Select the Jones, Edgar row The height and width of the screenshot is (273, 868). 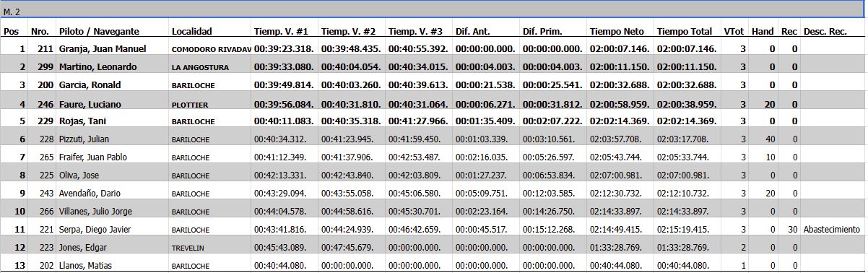coord(433,248)
